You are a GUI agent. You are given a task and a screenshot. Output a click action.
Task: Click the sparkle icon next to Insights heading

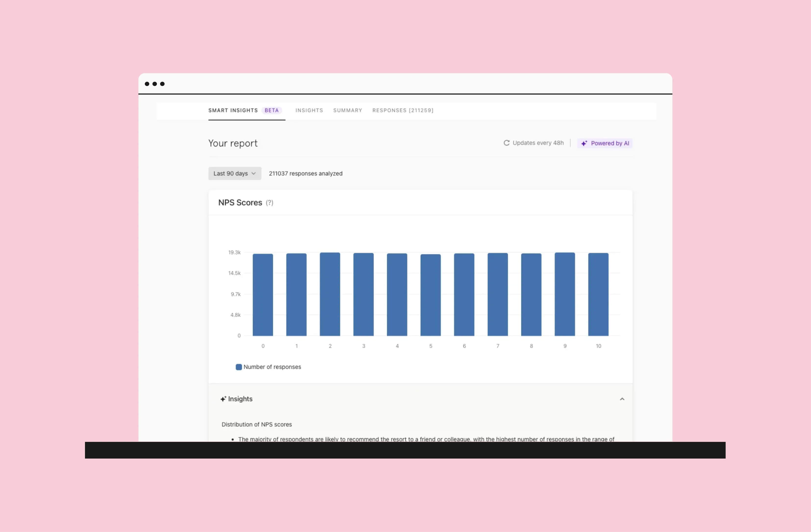click(223, 399)
